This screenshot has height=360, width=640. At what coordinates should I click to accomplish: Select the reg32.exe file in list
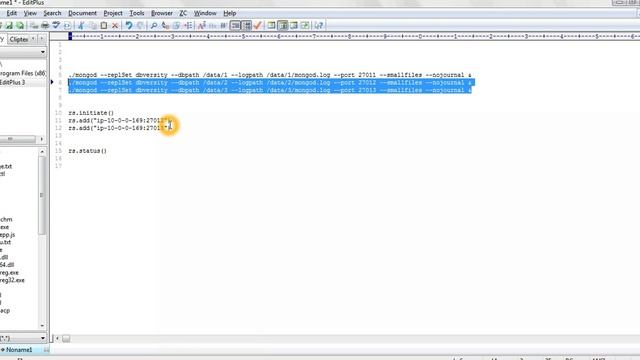click(x=12, y=280)
